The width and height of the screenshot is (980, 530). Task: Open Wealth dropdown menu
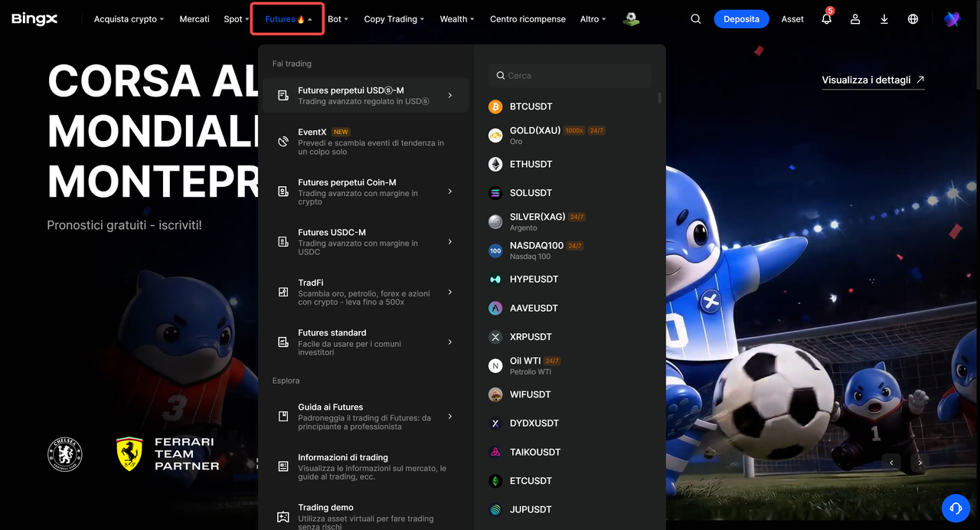(x=457, y=19)
